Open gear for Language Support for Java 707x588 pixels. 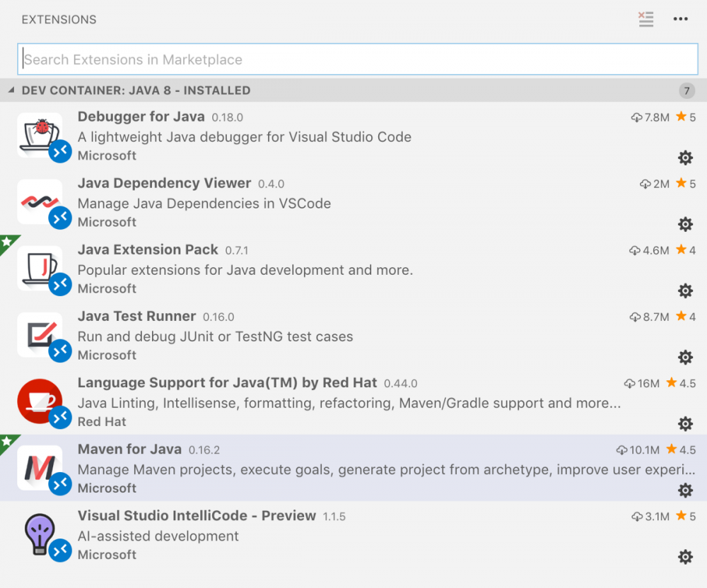[x=685, y=423]
